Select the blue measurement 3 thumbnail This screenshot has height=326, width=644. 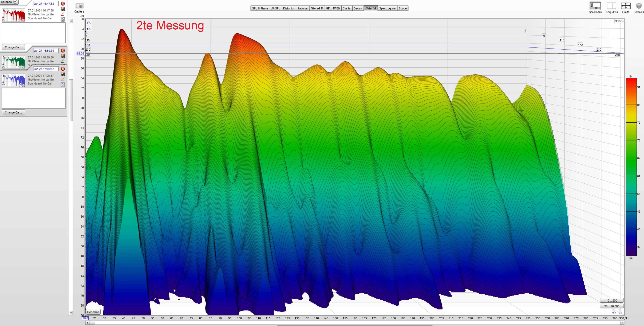[x=14, y=80]
